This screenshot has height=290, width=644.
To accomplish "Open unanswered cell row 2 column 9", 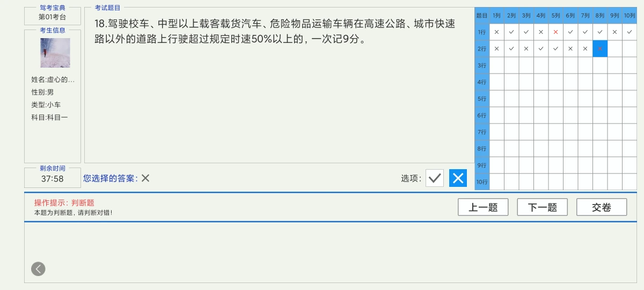I will 614,49.
